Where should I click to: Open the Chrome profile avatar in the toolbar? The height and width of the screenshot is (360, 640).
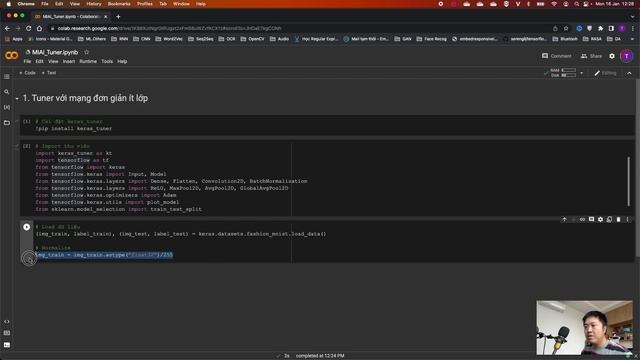(x=622, y=28)
